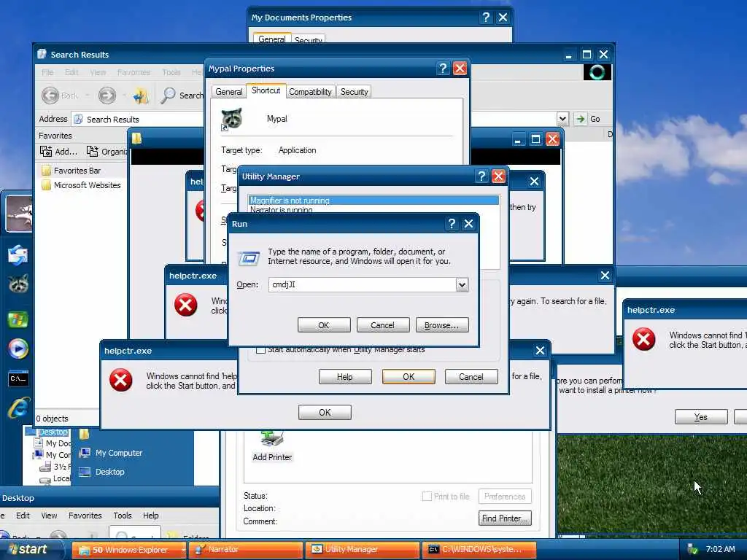Open the Run dialog Open dropdown arrow
The width and height of the screenshot is (747, 560).
(x=462, y=285)
